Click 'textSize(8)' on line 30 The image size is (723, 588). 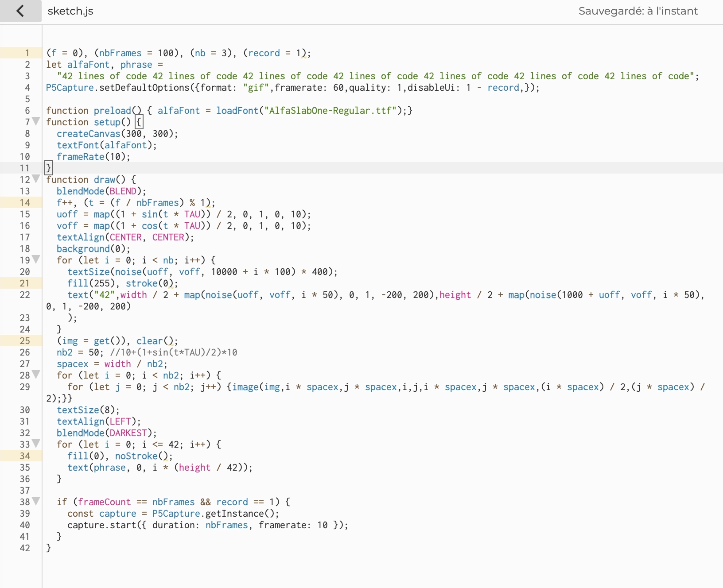pos(86,410)
